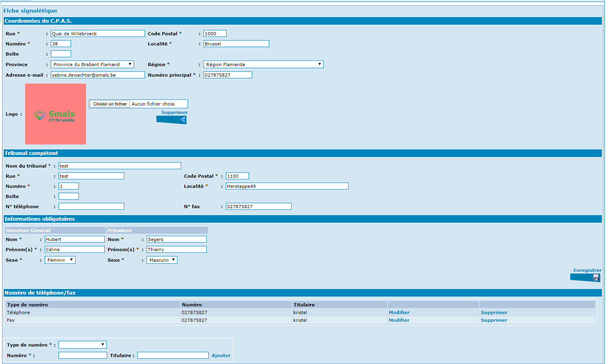Click the Supprimer logo link

pos(175,112)
